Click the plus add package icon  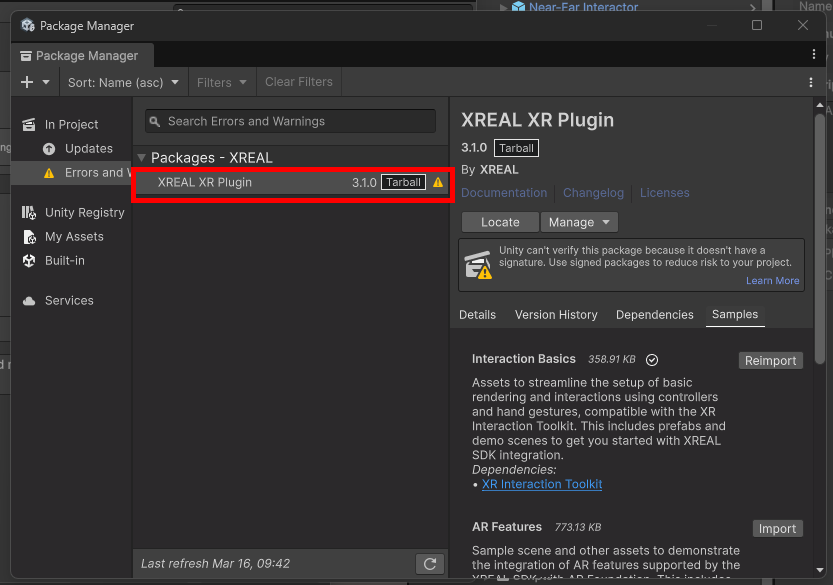[x=27, y=82]
